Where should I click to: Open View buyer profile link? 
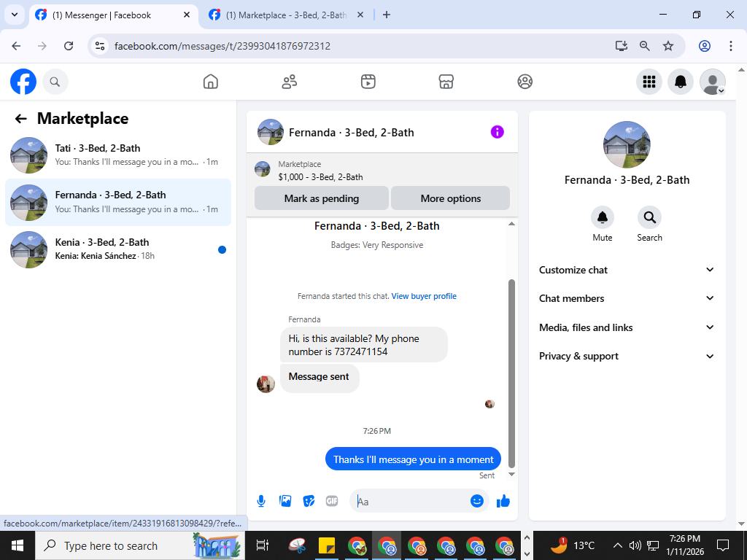click(x=424, y=296)
